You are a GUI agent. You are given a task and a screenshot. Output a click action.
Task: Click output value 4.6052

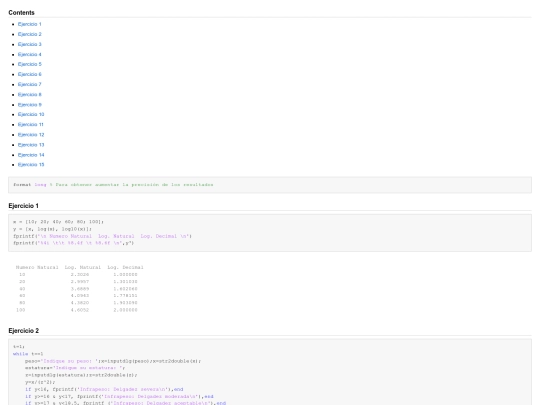click(x=80, y=310)
